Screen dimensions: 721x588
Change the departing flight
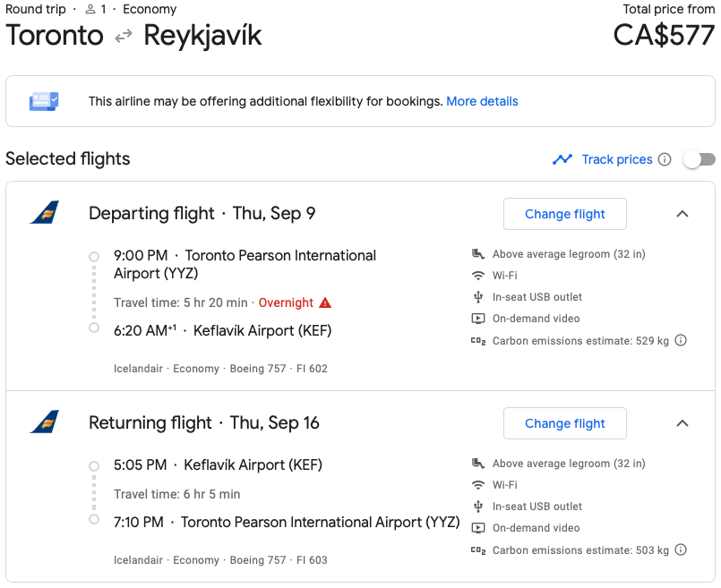(564, 214)
